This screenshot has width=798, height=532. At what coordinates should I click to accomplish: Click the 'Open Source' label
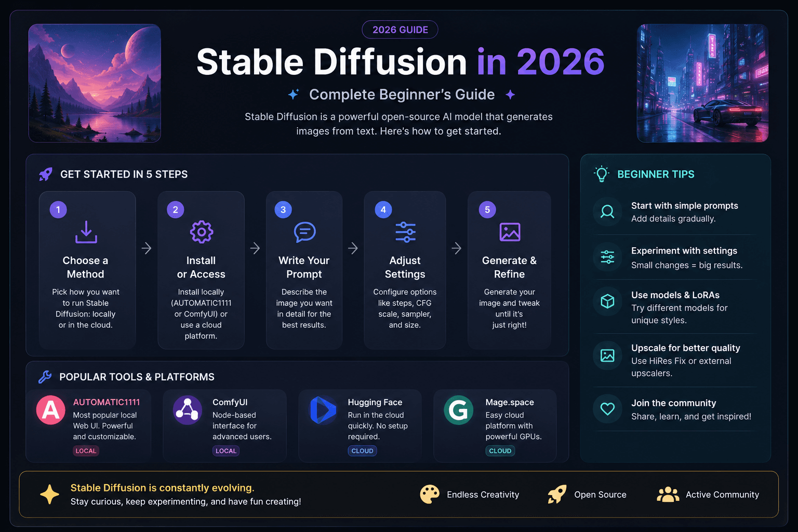(600, 495)
